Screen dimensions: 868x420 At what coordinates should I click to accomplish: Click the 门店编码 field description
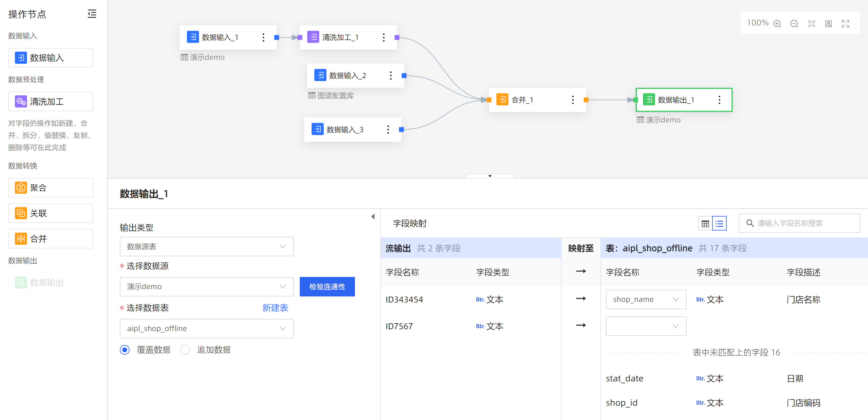tap(804, 403)
